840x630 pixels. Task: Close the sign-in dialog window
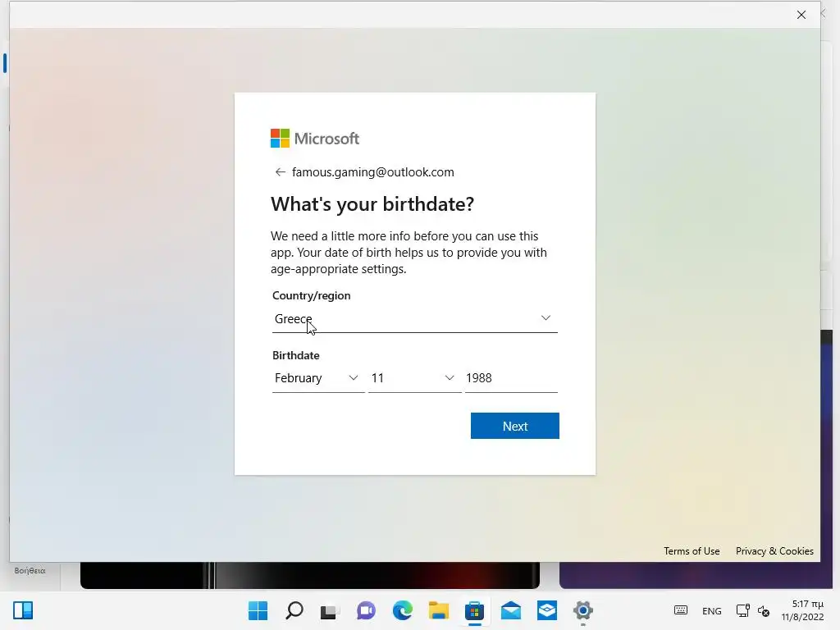(x=801, y=15)
